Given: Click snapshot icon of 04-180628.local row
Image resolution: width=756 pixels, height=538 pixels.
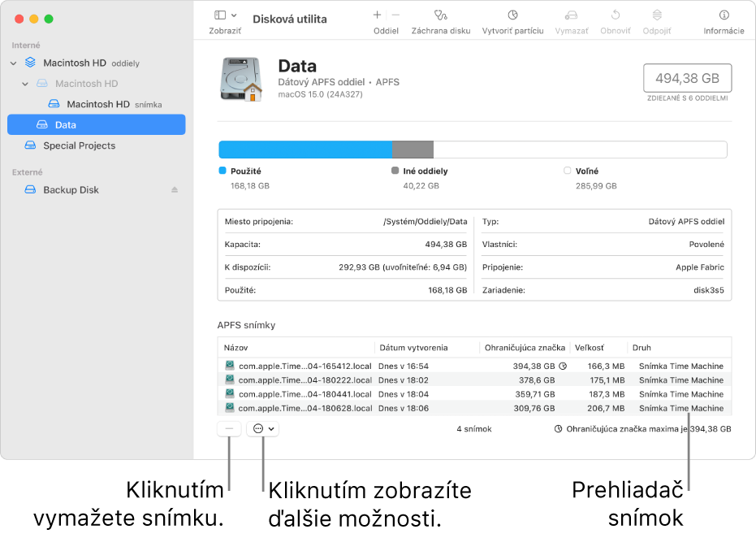Looking at the screenshot, I should [230, 408].
